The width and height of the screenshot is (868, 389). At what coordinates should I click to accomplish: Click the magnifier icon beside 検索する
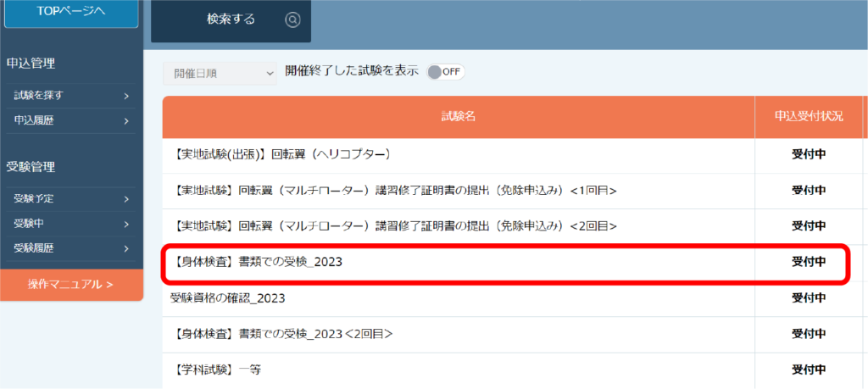click(292, 19)
